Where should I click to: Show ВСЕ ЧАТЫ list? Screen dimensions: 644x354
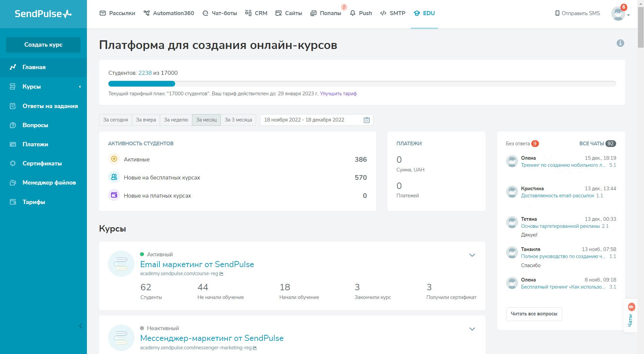point(597,144)
